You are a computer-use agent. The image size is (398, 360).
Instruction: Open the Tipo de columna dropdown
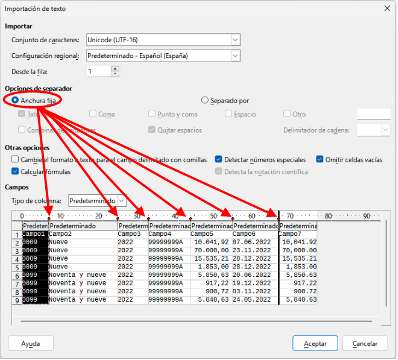[122, 201]
